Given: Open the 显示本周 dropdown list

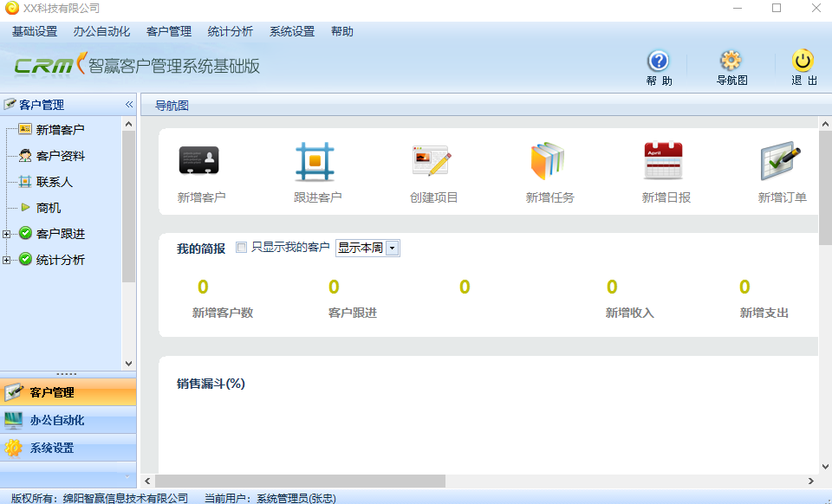Looking at the screenshot, I should click(392, 249).
